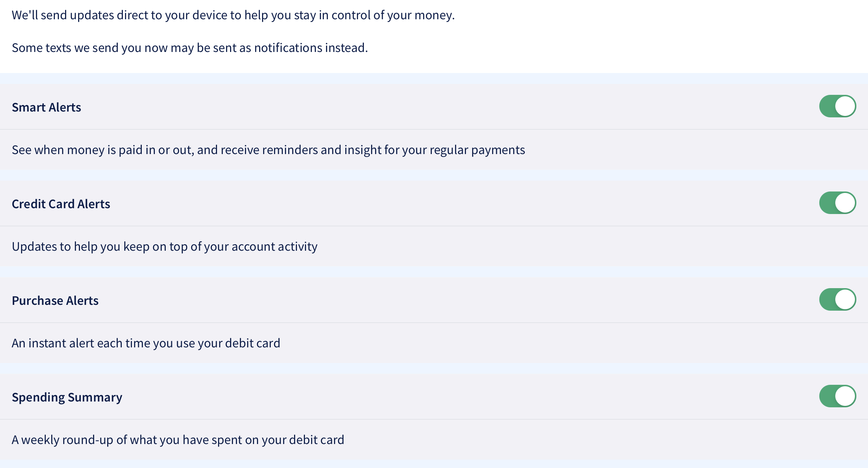Tap the Spending Summary title
The height and width of the screenshot is (468, 868).
[67, 397]
